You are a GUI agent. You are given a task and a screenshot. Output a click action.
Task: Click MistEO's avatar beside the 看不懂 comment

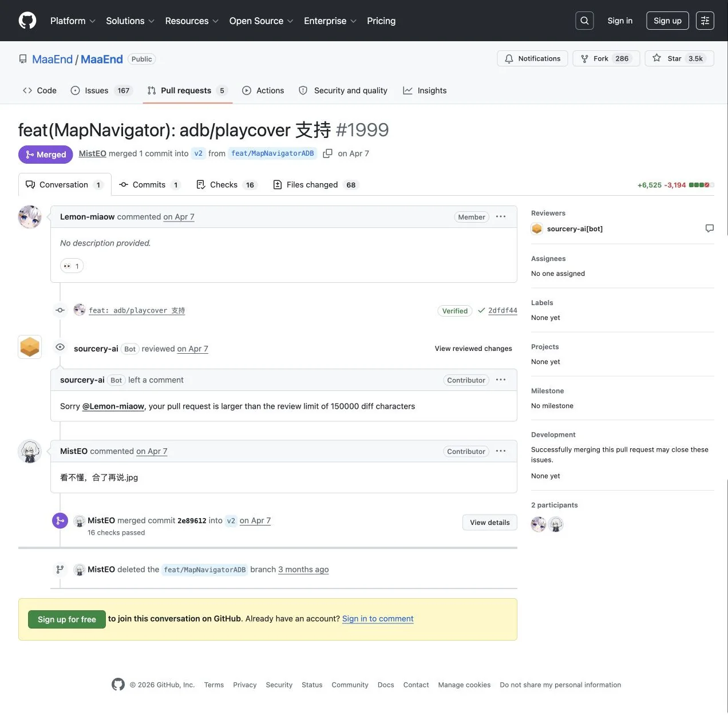(30, 451)
